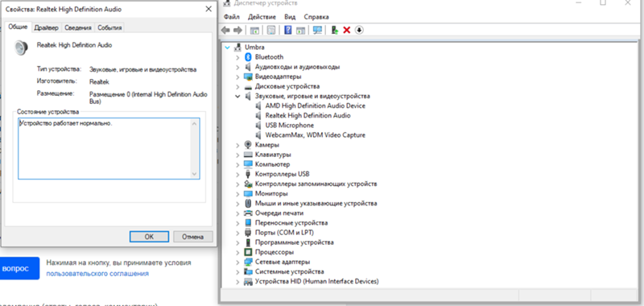The height and width of the screenshot is (306, 644).
Task: Select the Мыши и иные указывающие устройства icon
Action: (248, 203)
